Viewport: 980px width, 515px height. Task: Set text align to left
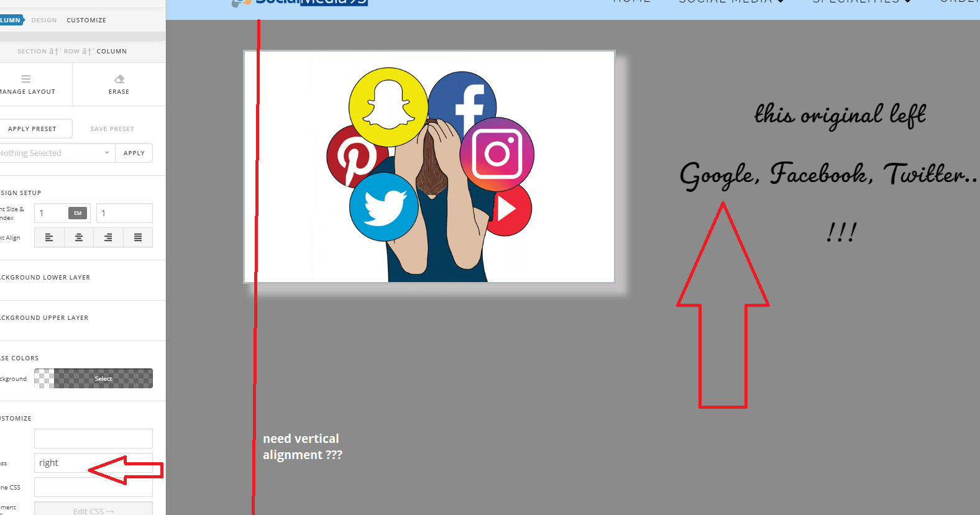pos(49,237)
